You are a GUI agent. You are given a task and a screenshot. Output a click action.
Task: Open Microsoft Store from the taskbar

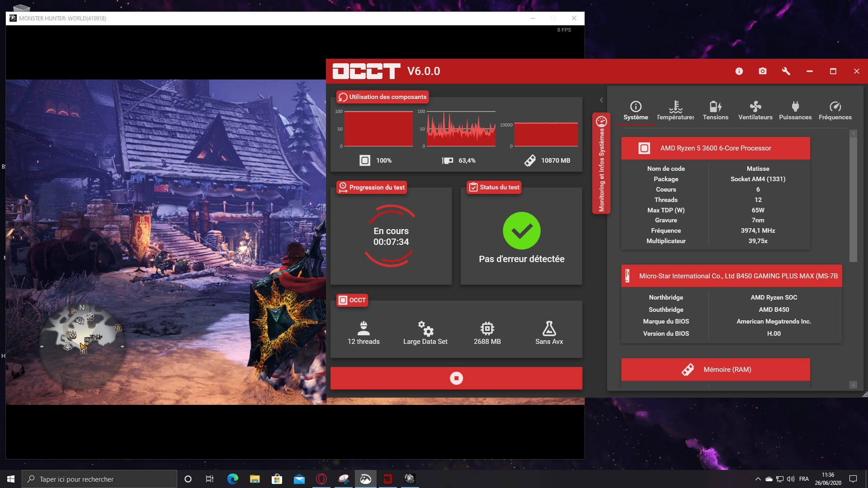pos(277,479)
